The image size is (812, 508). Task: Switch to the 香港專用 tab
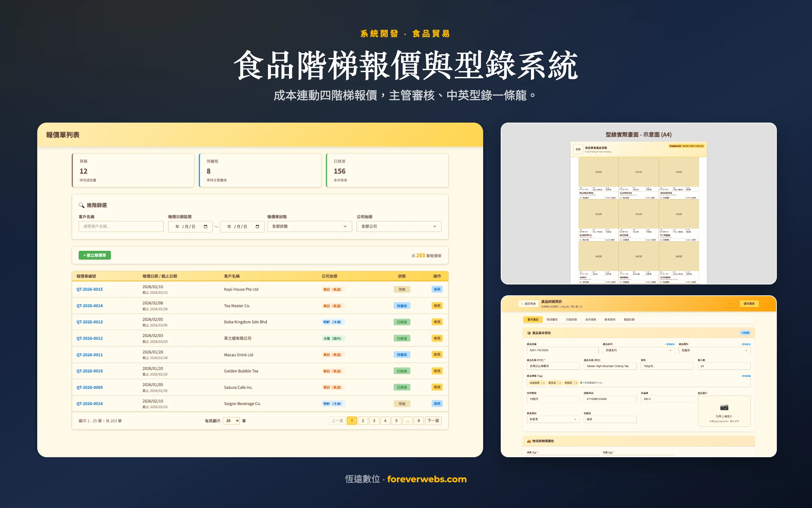pos(610,319)
